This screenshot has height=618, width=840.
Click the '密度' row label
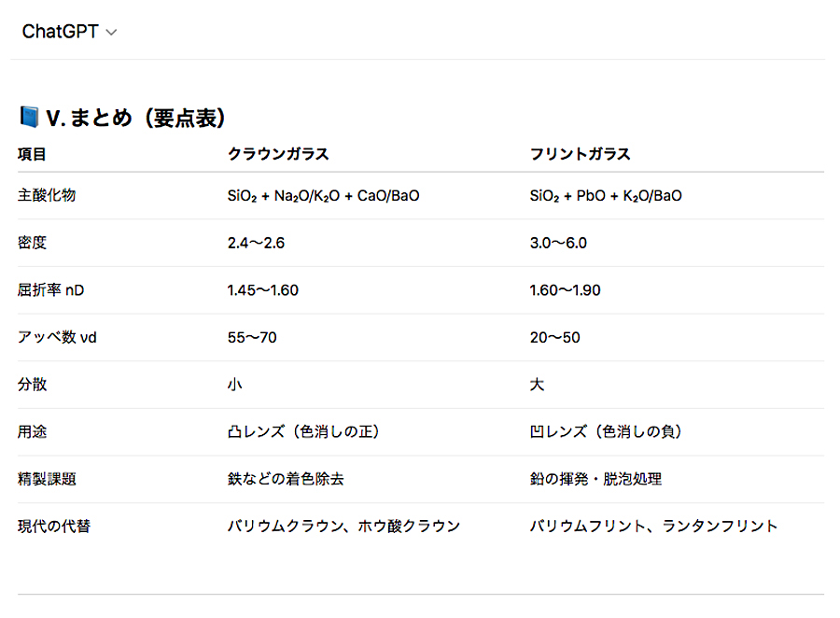[32, 244]
